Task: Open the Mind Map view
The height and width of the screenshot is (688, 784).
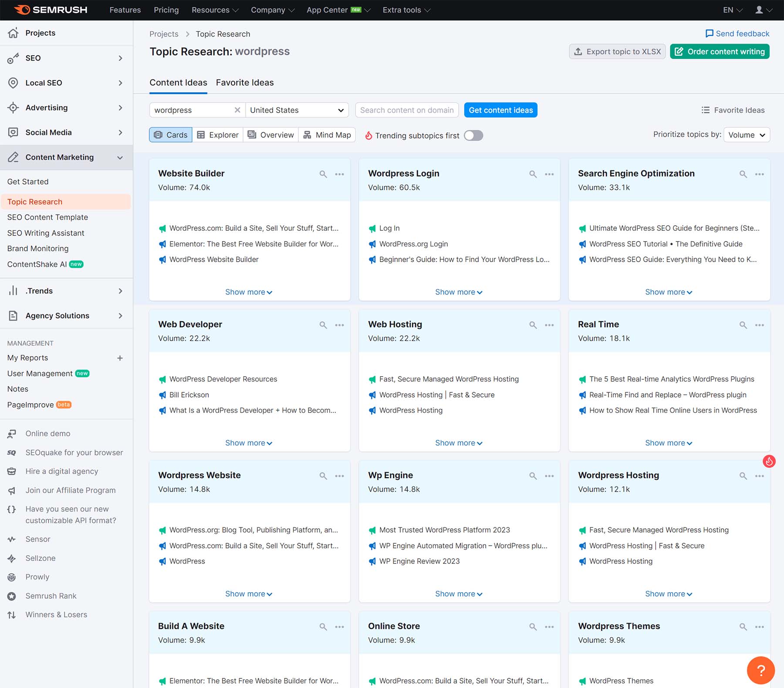Action: (x=327, y=135)
